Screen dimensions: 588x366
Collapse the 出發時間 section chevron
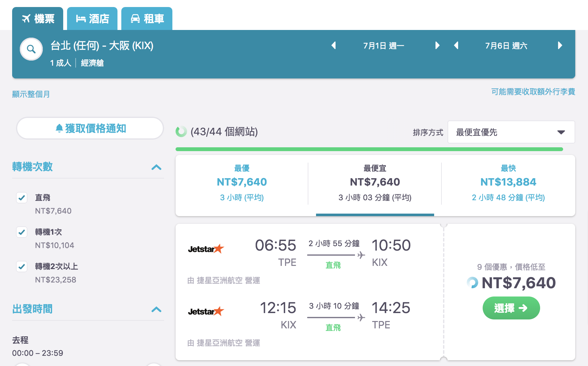tap(156, 309)
